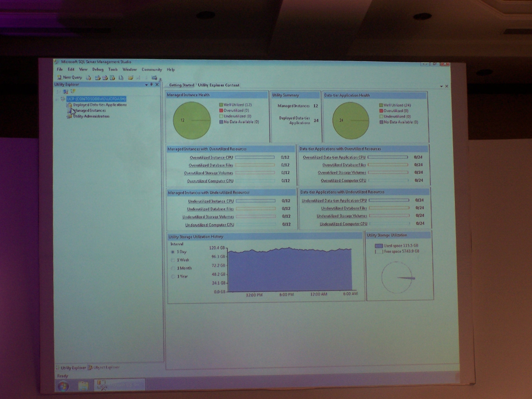Image resolution: width=532 pixels, height=399 pixels.
Task: Open the Debug menu
Action: point(98,70)
